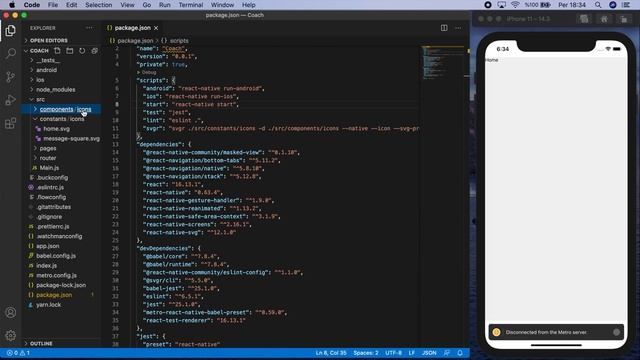Open editor More Actions menu
Viewport: 640px width, 360px height.
coord(458,28)
